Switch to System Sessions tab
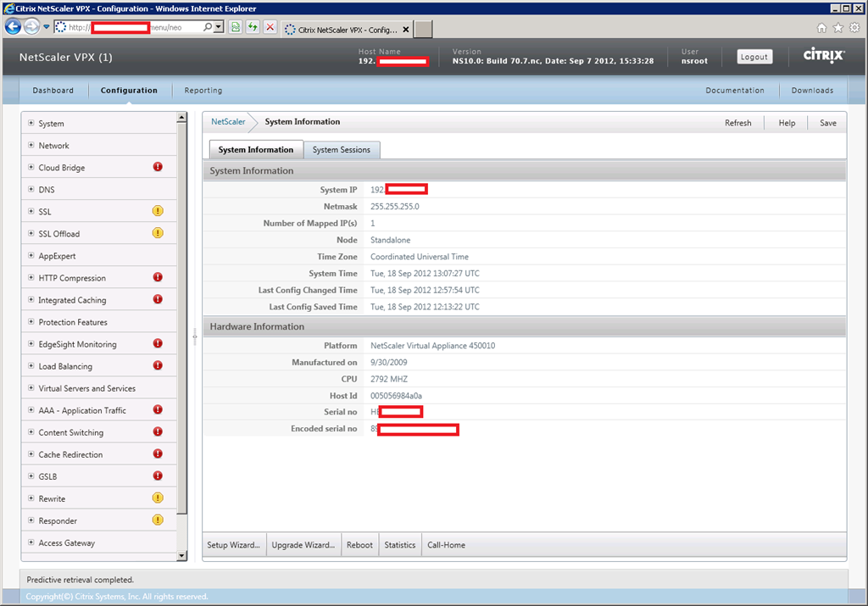The image size is (868, 606). tap(341, 149)
